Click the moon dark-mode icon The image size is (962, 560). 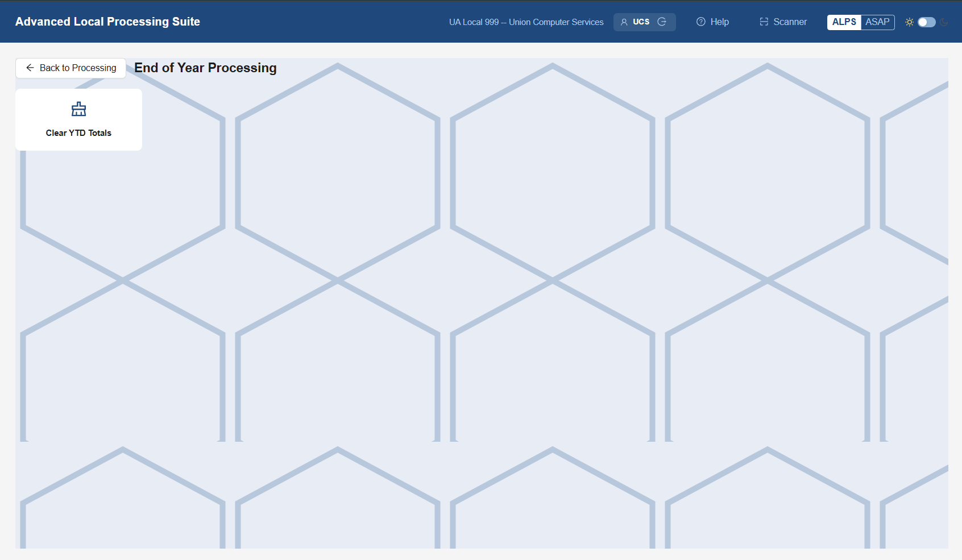pos(944,22)
